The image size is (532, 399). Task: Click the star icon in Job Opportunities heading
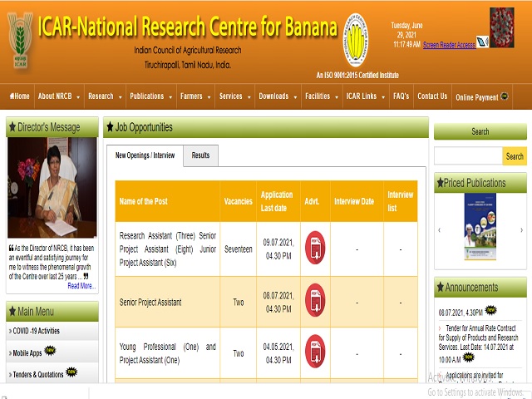[x=110, y=127]
